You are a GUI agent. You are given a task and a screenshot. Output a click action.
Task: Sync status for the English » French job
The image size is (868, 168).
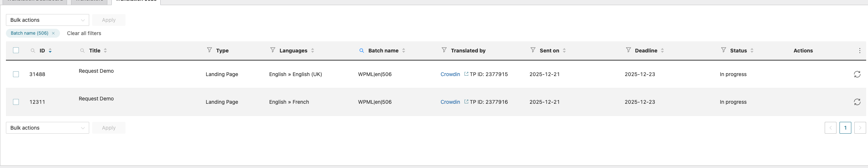(857, 102)
